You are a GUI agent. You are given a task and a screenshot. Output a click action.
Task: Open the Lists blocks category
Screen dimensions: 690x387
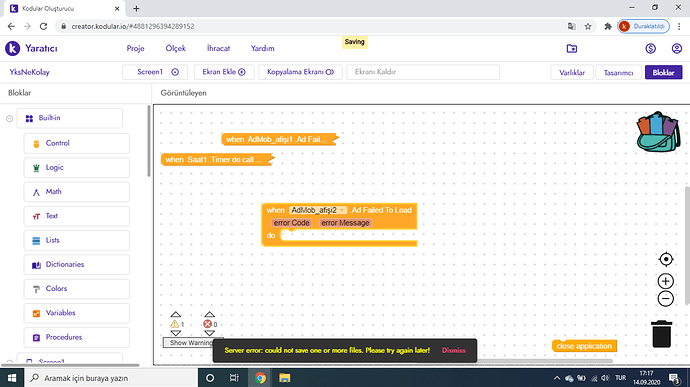pyautogui.click(x=77, y=240)
